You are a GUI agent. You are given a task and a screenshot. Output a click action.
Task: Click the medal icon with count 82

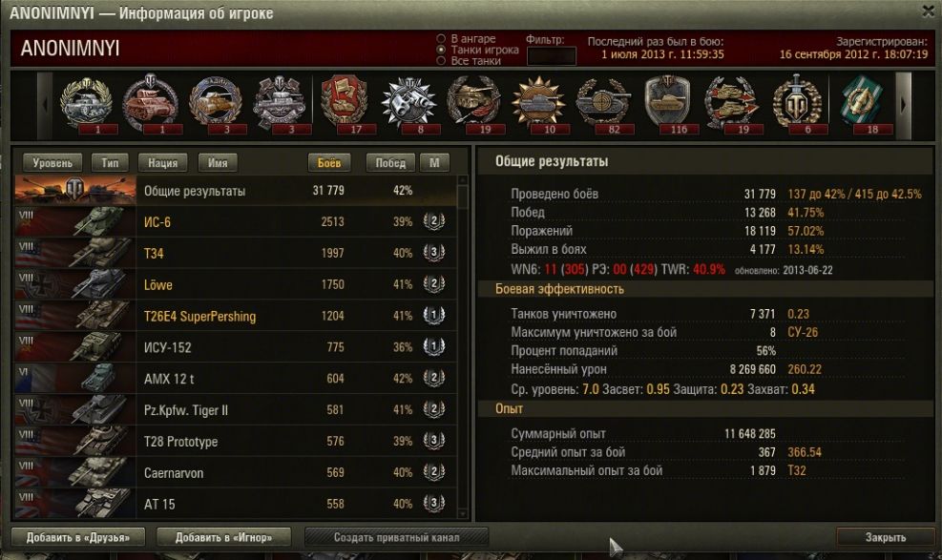[x=602, y=103]
